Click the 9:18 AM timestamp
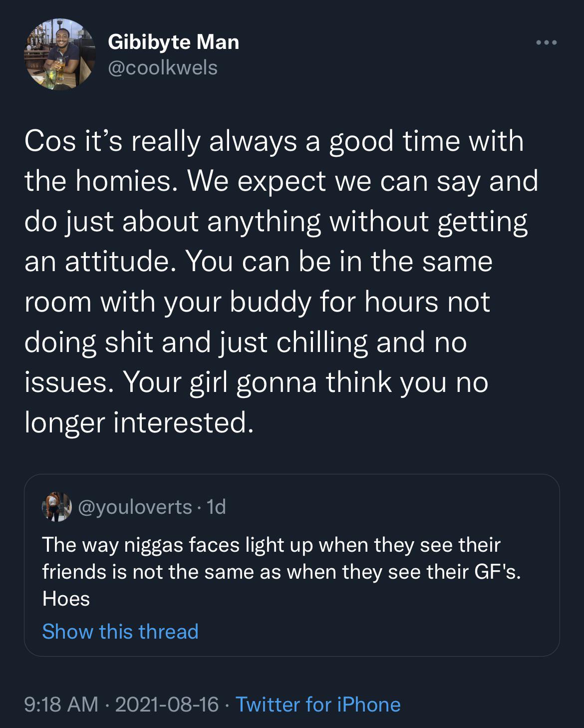This screenshot has width=584, height=728. 61,705
